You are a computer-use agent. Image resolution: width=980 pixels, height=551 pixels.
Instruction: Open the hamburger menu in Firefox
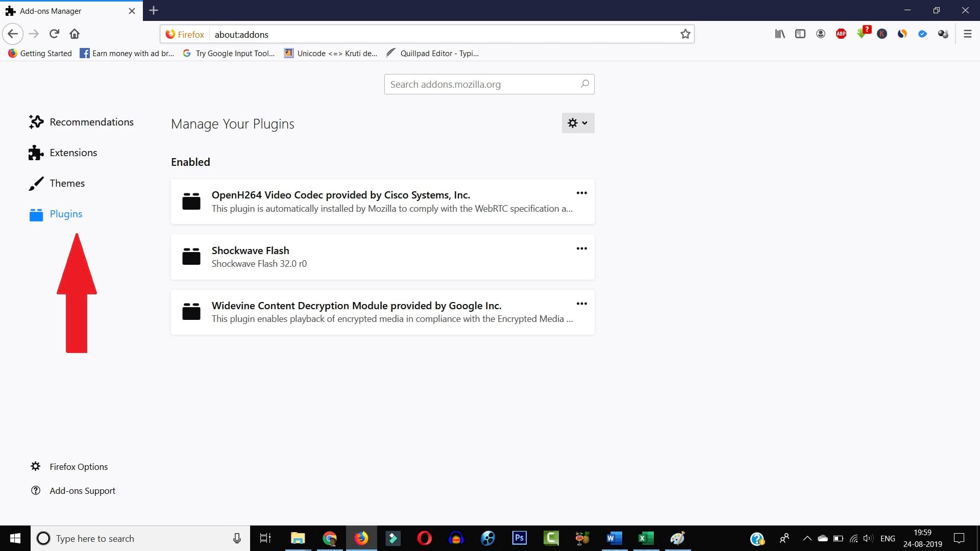pos(968,34)
